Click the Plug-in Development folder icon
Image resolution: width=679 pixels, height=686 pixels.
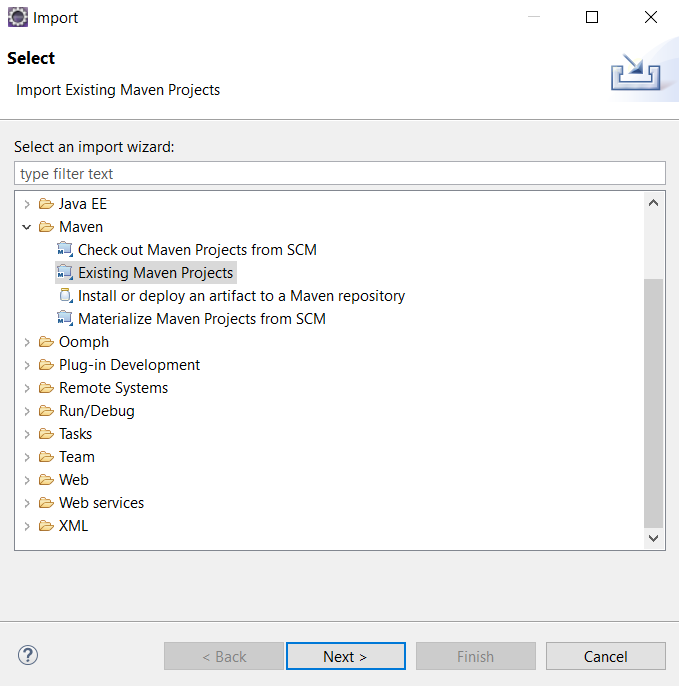click(x=46, y=365)
